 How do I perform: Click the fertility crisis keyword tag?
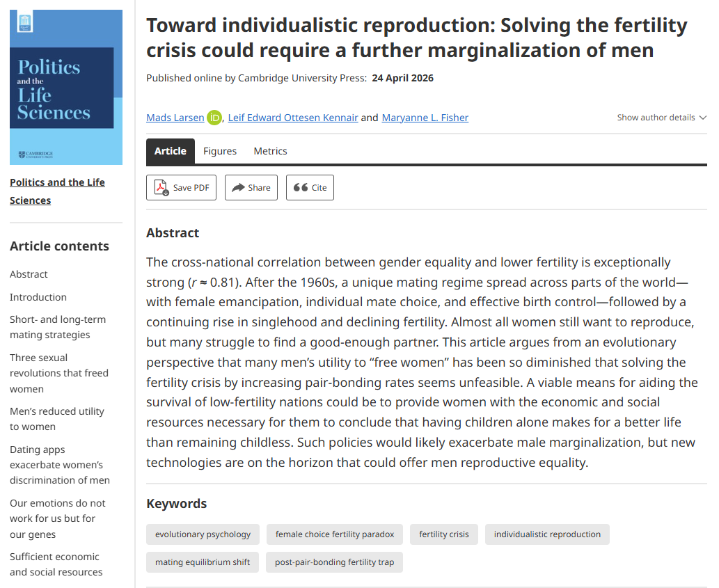(x=444, y=534)
